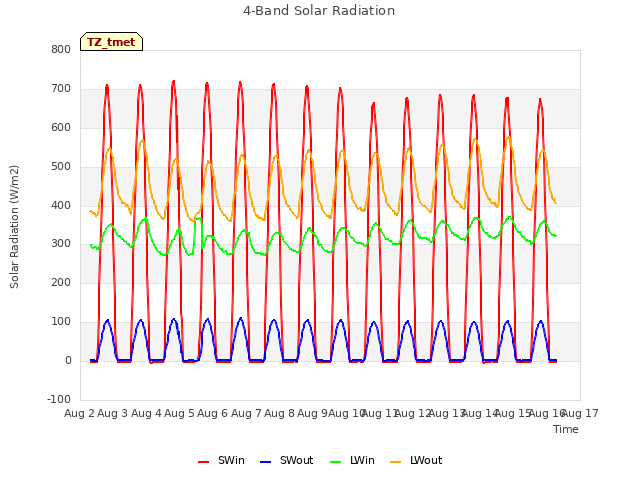
Task: Click the green LWin legend swatch
Action: pos(335,462)
